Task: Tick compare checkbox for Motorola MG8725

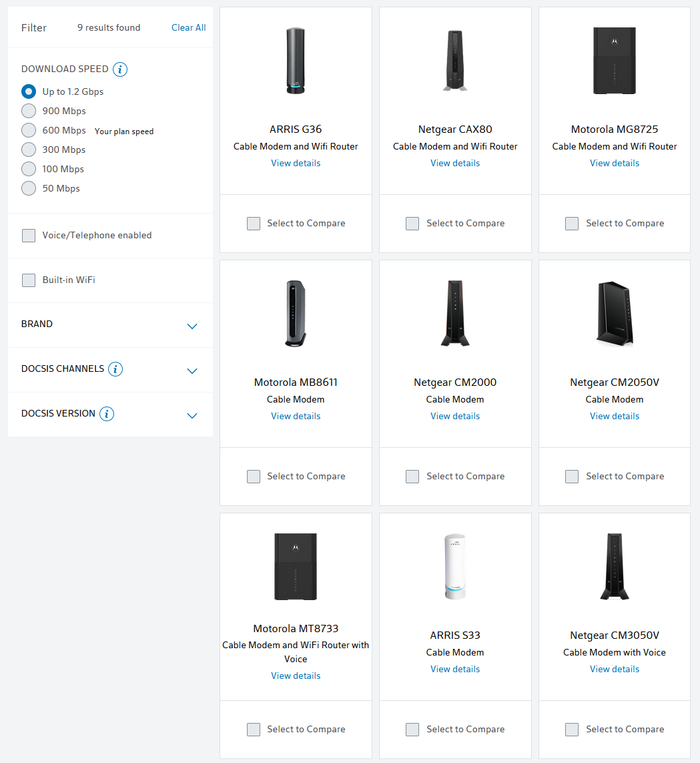Action: pos(572,224)
